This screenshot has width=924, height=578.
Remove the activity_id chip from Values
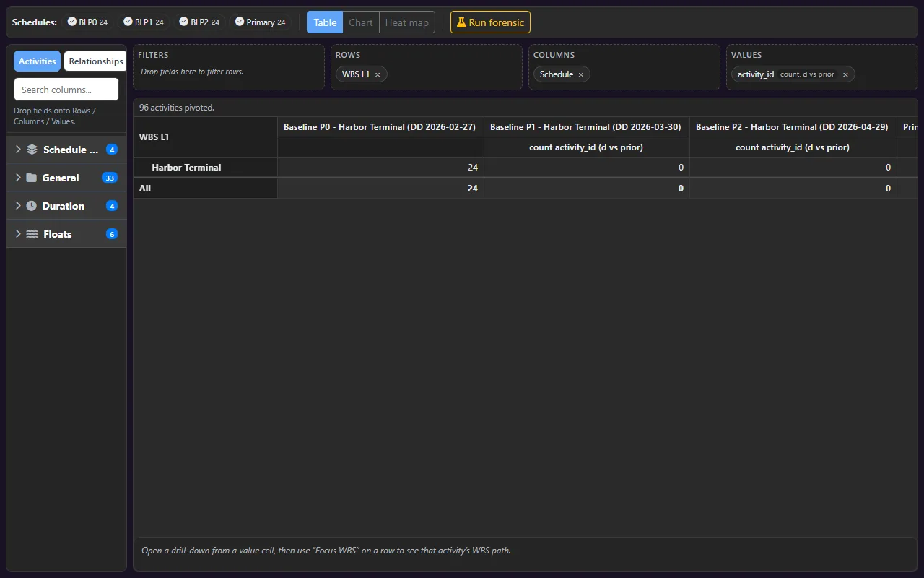pyautogui.click(x=845, y=74)
